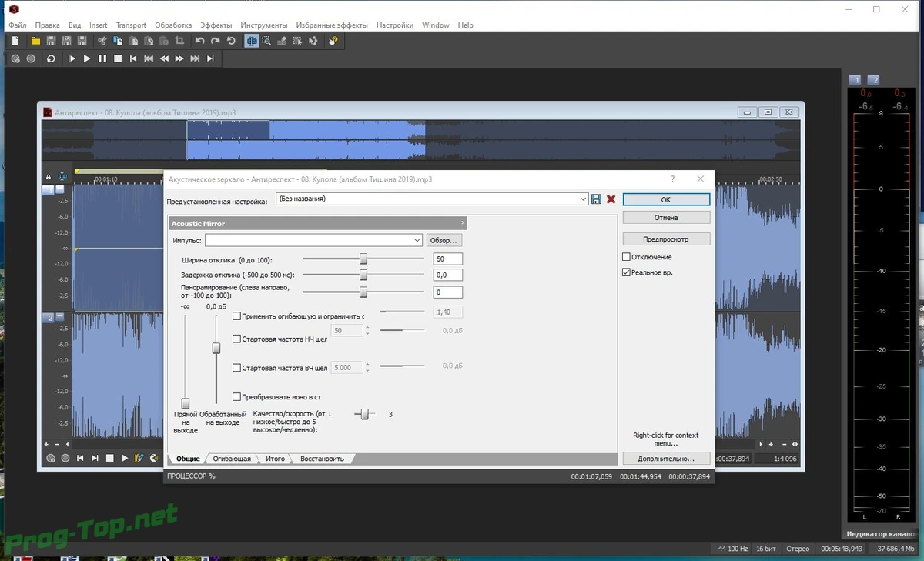The width and height of the screenshot is (924, 561).
Task: Click meter channel 2 button above the level meters
Action: (873, 79)
